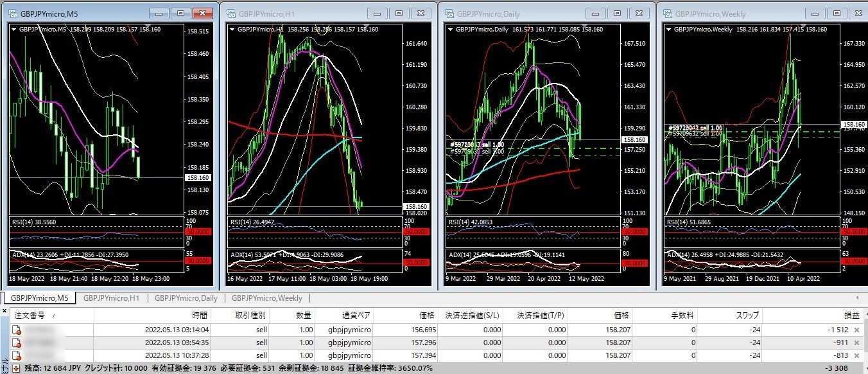Image resolution: width=868 pixels, height=374 pixels.
Task: Close the sell order showing -911 loss
Action: tap(856, 343)
